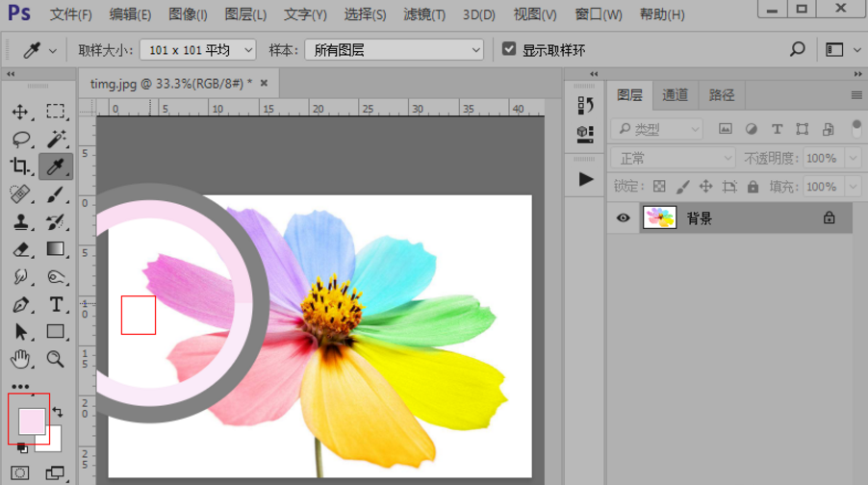Expand the 样本 所有图层 dropdown
This screenshot has height=485, width=868.
click(x=395, y=49)
